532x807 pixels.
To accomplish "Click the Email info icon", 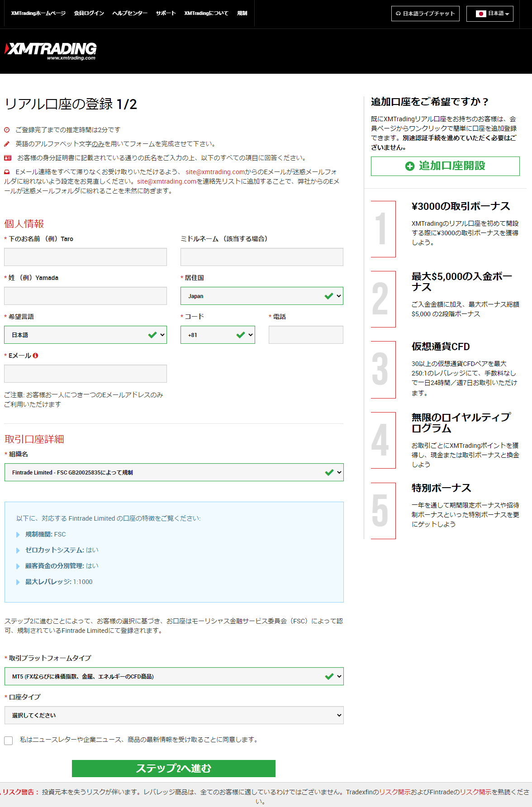I will (x=35, y=356).
